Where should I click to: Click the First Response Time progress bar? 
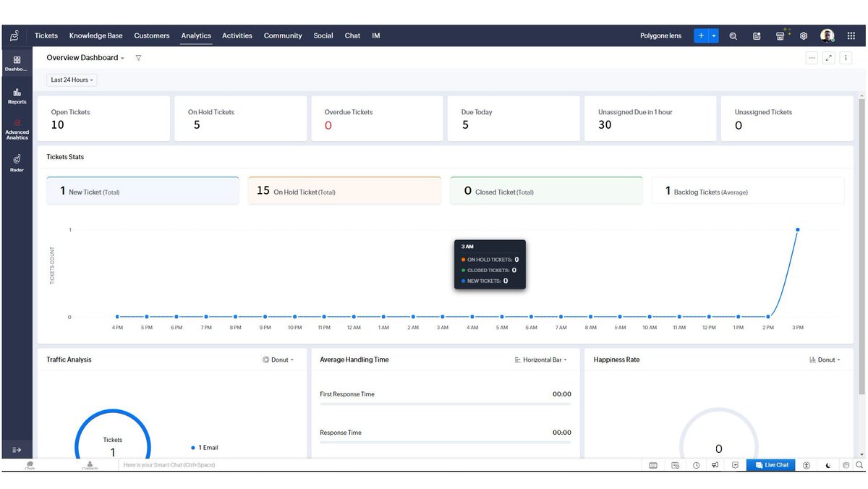coord(446,404)
